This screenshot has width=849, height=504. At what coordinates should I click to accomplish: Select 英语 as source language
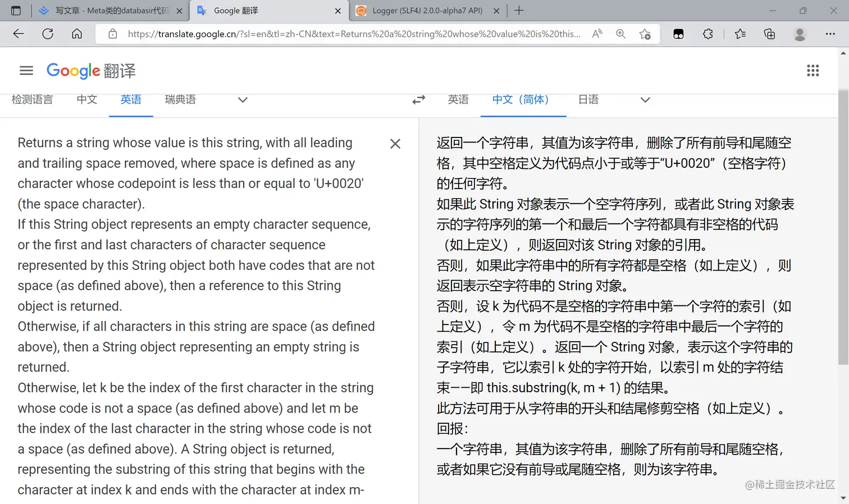coord(131,100)
